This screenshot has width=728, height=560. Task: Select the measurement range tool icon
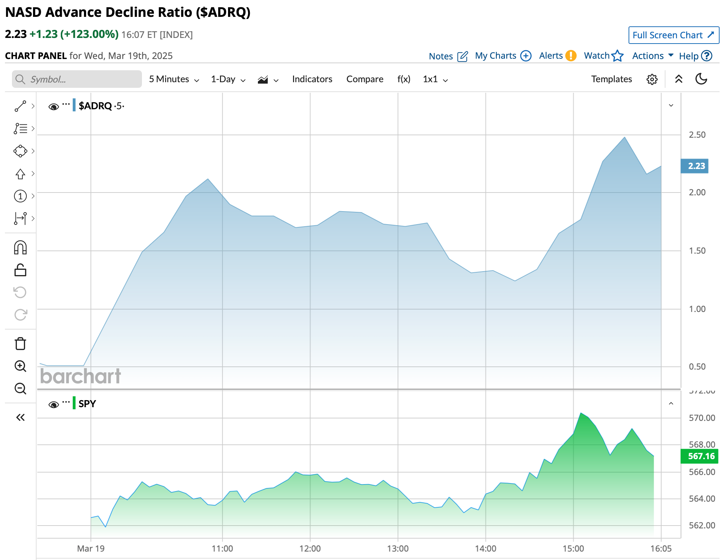point(20,218)
